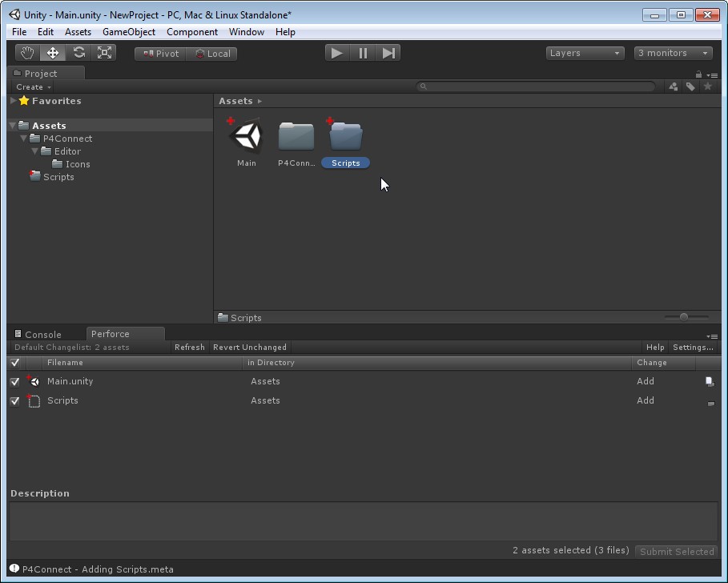Toggle the select-all checkbox in header
The image size is (728, 583).
click(15, 363)
